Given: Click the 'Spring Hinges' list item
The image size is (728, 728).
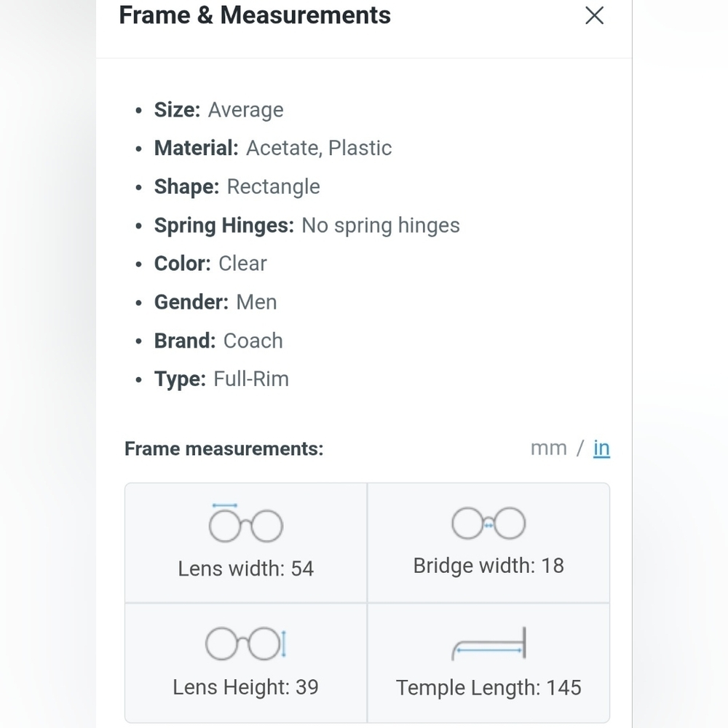Looking at the screenshot, I should pyautogui.click(x=306, y=226).
